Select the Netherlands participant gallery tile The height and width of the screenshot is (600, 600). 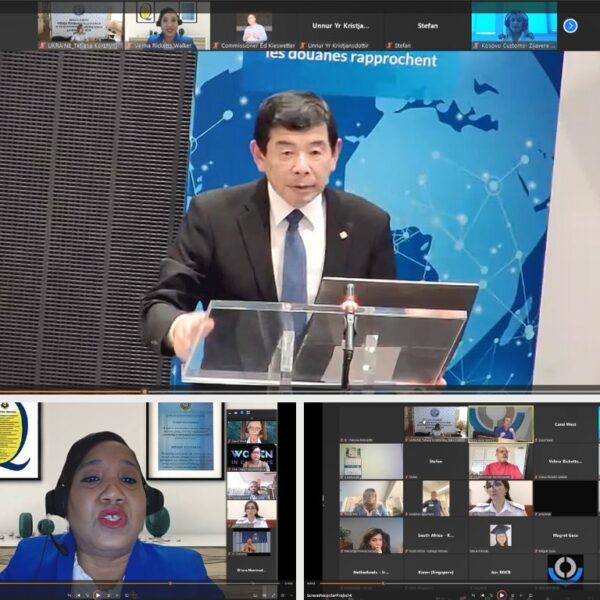(x=371, y=572)
